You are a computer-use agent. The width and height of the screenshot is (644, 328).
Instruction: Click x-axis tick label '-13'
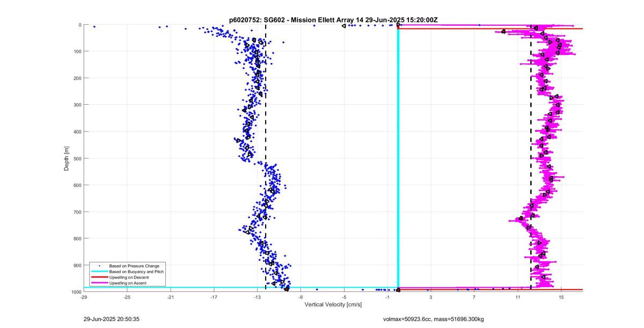pyautogui.click(x=257, y=296)
